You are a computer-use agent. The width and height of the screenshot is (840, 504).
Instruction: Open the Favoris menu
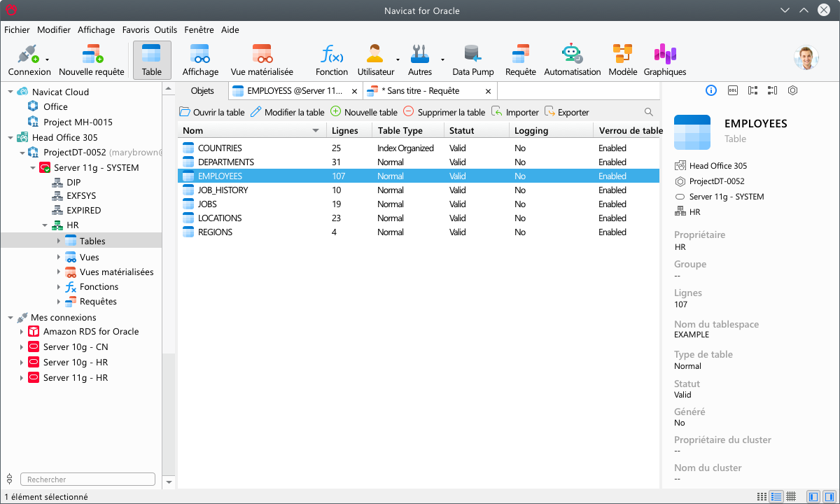[x=136, y=30]
